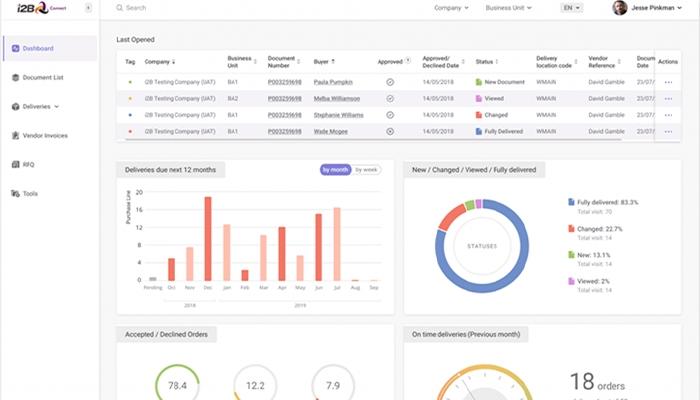The width and height of the screenshot is (700, 400).
Task: Open the Business Unit dropdown
Action: 508,8
